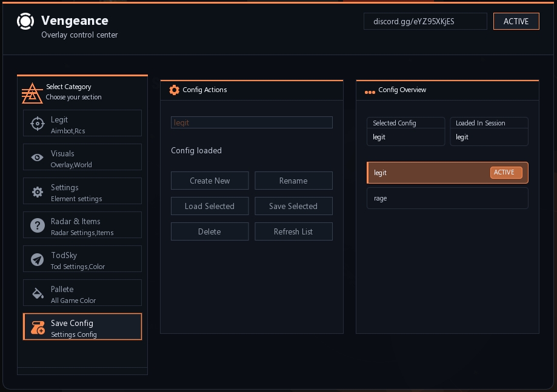Click the Radar & Items question mark icon
Screen dimensions: 557x392
click(38, 225)
